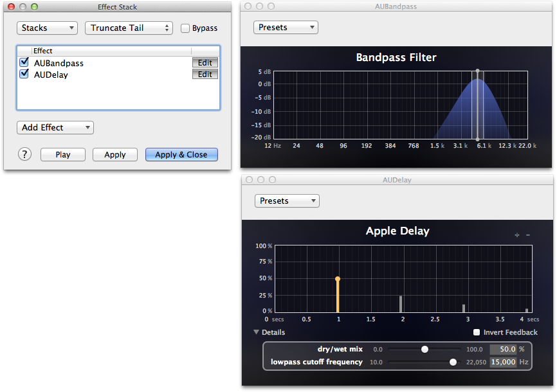The height and width of the screenshot is (392, 557).
Task: Click the Apply button
Action: pos(115,155)
